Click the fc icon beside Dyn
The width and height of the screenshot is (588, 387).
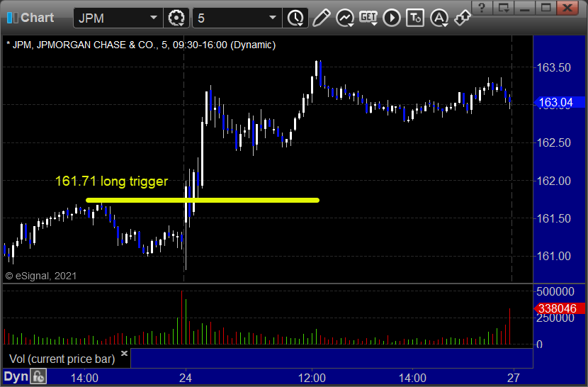pos(38,376)
